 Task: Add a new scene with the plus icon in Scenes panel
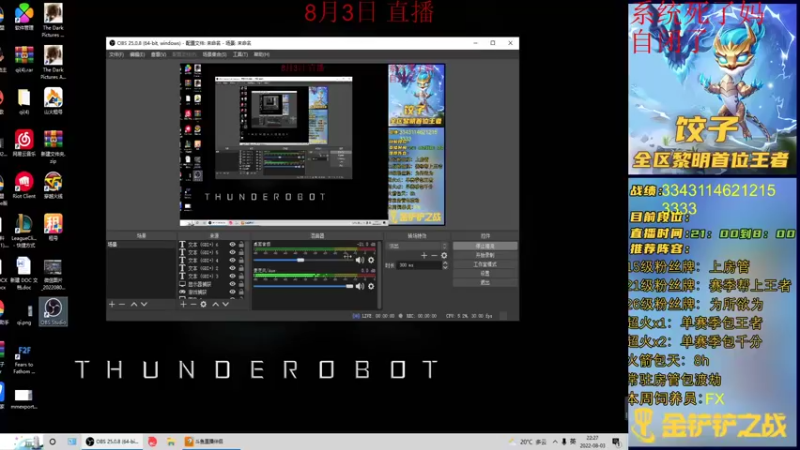tap(112, 304)
